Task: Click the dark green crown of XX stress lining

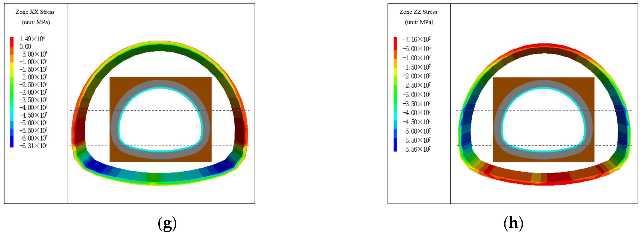Action: point(160,48)
